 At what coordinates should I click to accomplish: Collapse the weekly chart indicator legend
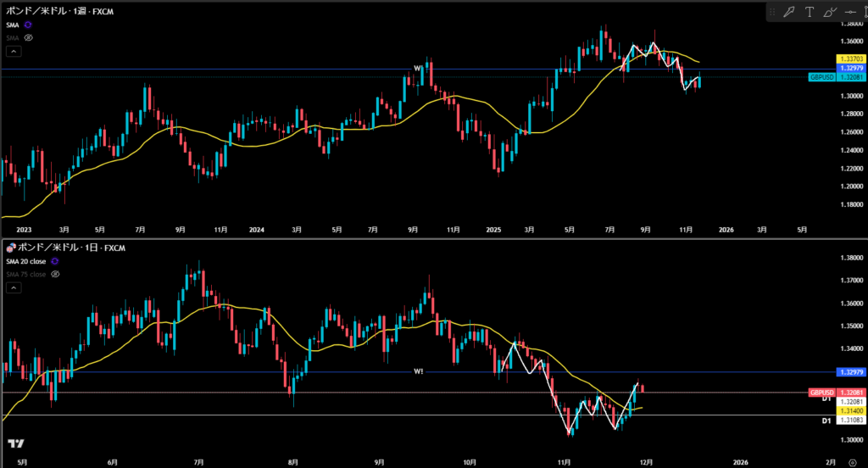(12, 51)
